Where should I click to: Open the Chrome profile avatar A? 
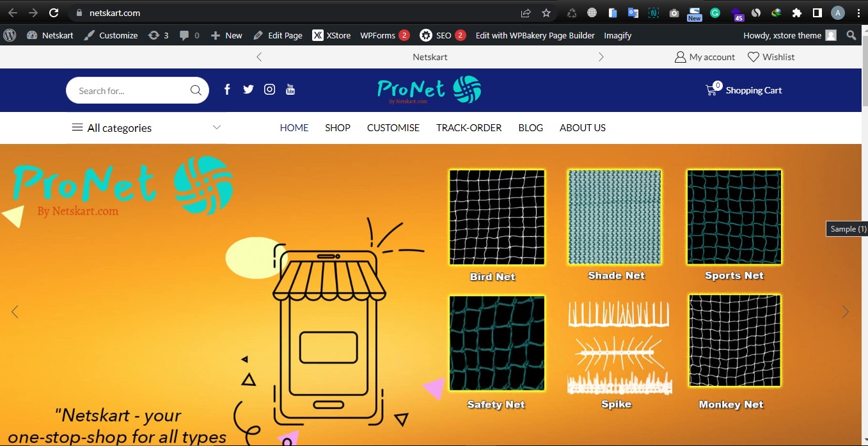tap(838, 13)
